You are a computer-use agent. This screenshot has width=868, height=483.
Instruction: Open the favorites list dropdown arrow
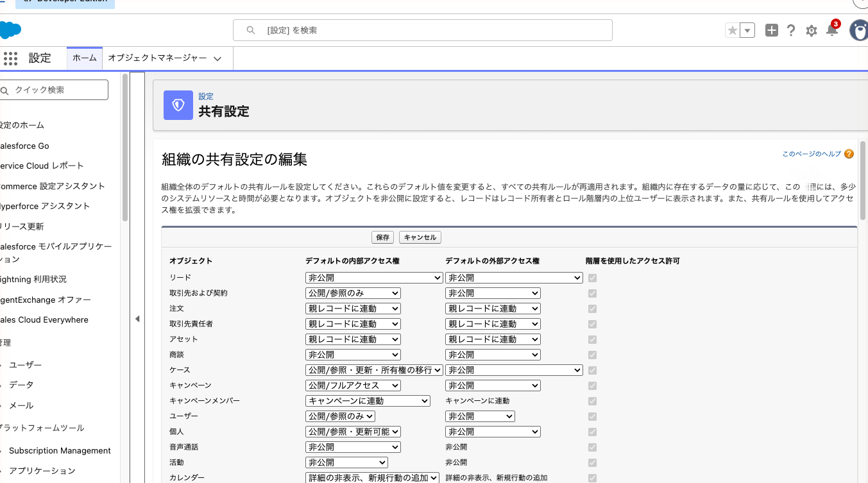coord(747,30)
